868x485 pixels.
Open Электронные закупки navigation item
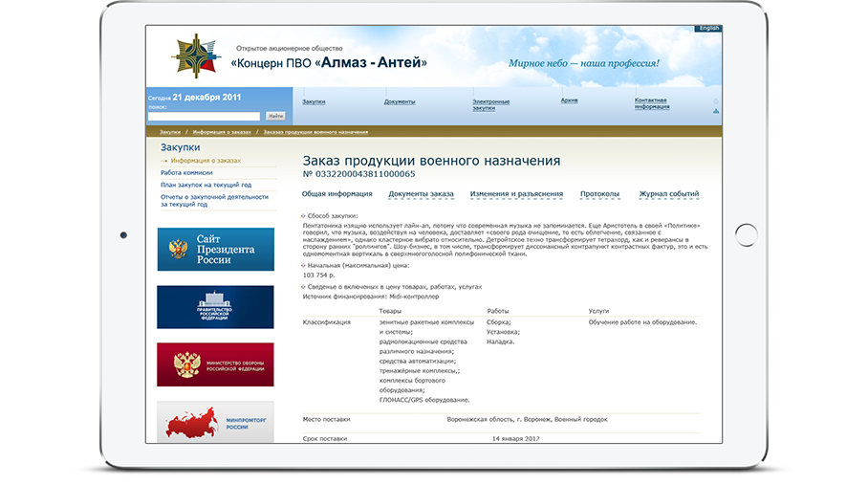490,104
